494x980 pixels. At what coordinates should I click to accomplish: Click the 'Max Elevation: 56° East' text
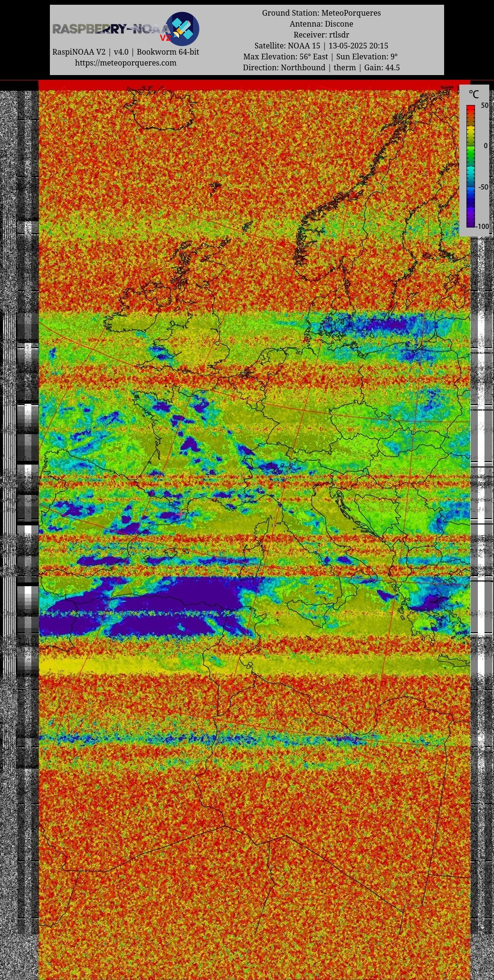tap(285, 57)
